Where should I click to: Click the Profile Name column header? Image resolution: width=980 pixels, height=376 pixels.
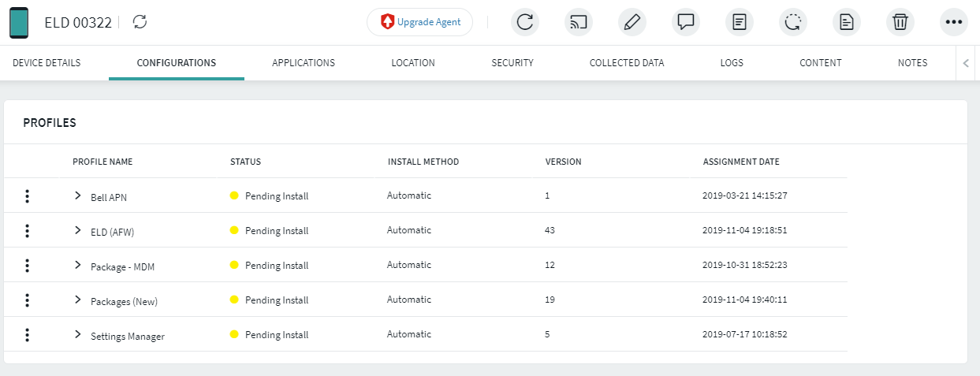(102, 162)
